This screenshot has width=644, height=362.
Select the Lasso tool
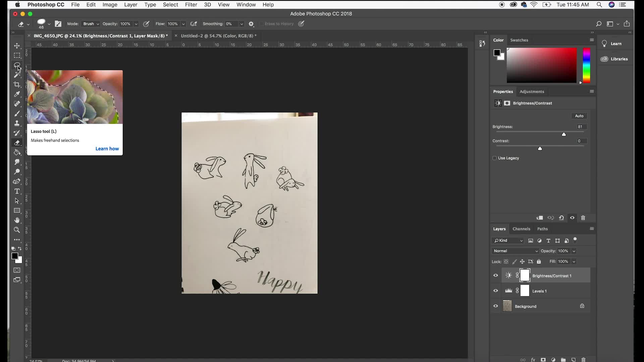click(17, 65)
